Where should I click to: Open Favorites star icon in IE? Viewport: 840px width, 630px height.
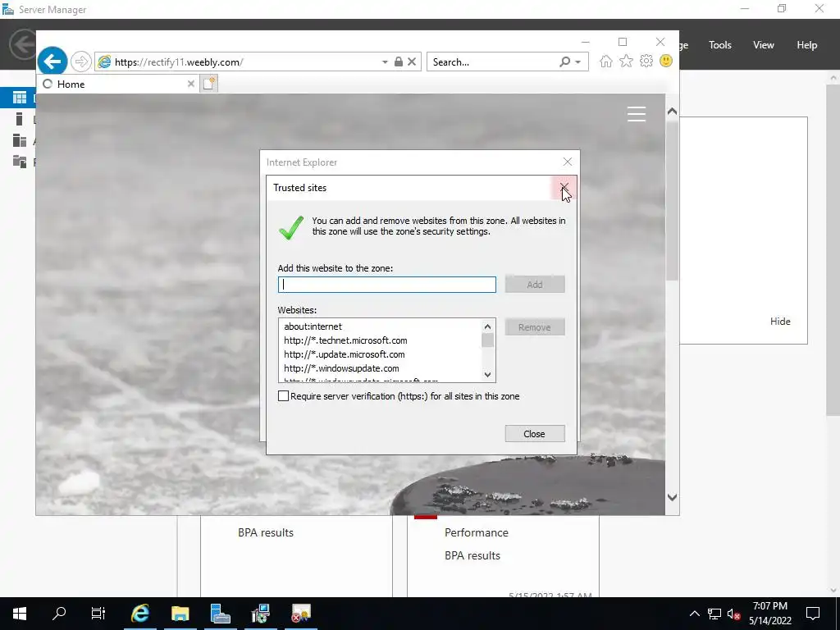point(626,61)
